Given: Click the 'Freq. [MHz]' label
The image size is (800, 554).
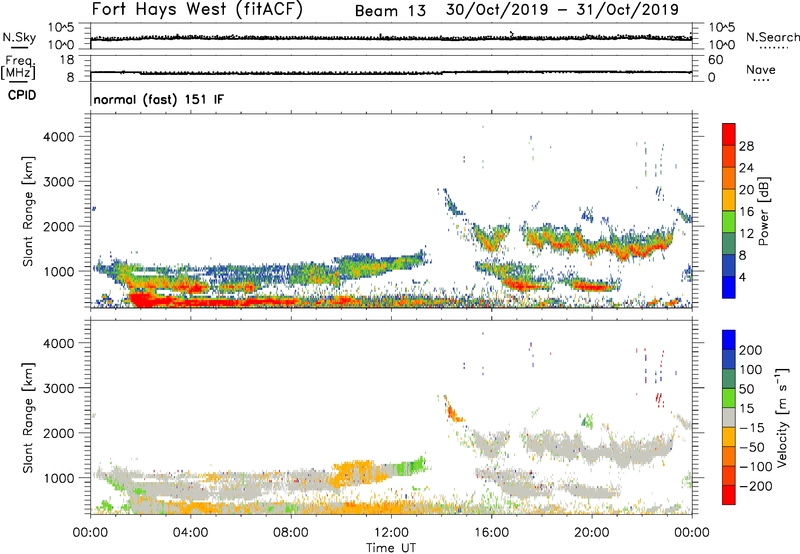Looking at the screenshot, I should click(19, 67).
